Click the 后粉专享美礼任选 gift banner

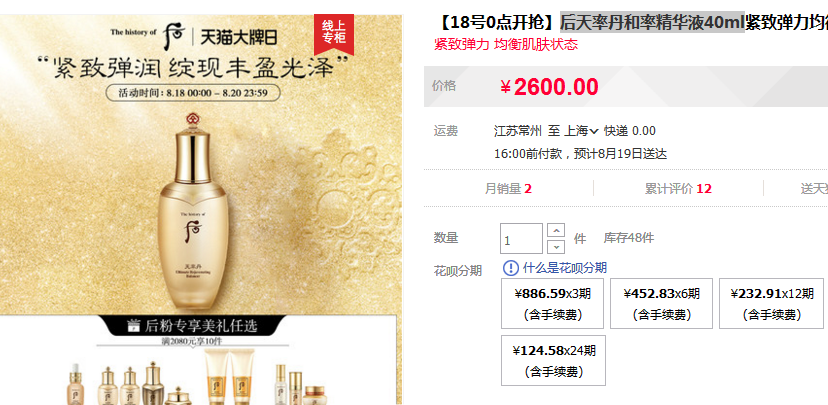pos(193,326)
